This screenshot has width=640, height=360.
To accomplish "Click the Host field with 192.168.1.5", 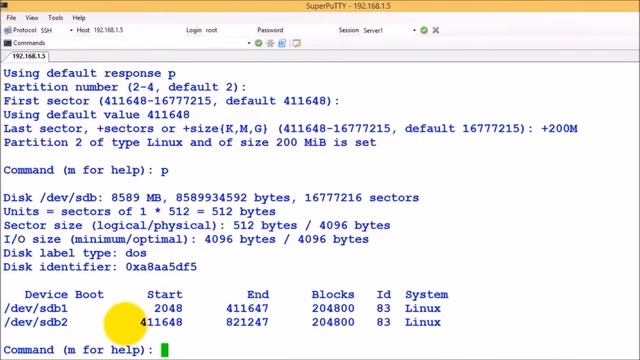I will tap(108, 30).
